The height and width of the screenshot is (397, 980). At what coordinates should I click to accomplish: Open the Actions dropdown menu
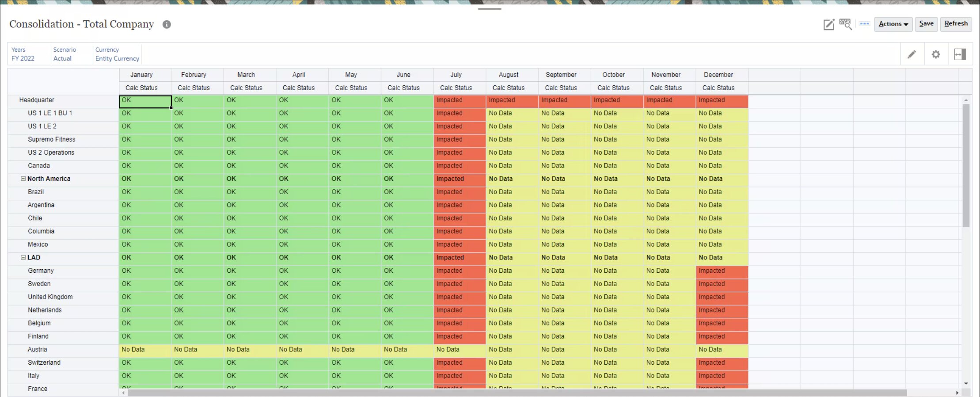click(x=893, y=24)
